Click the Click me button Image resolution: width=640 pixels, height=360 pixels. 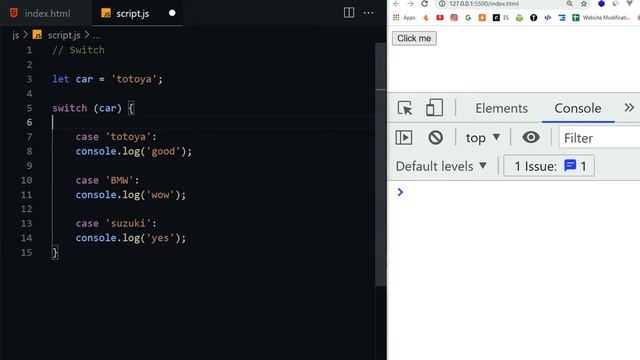coord(414,38)
